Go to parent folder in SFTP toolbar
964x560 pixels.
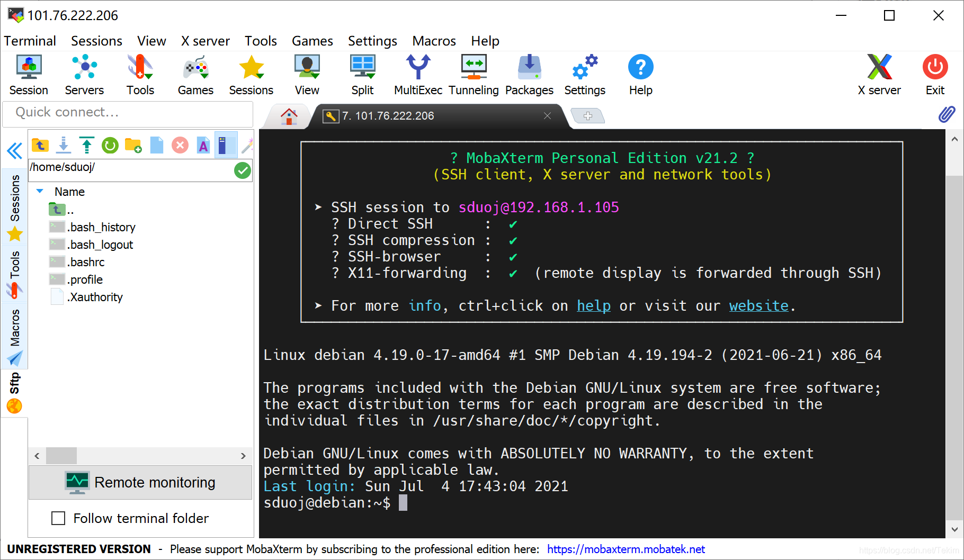tap(40, 145)
